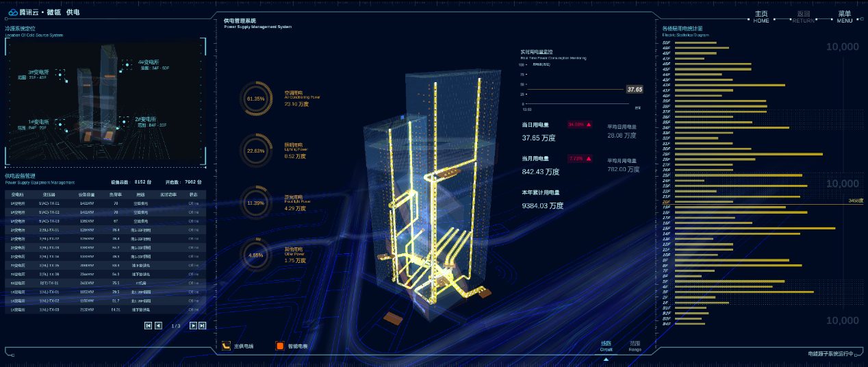
Task: Click the 5(AC)-TX-13 table row
Action: pyautogui.click(x=105, y=221)
